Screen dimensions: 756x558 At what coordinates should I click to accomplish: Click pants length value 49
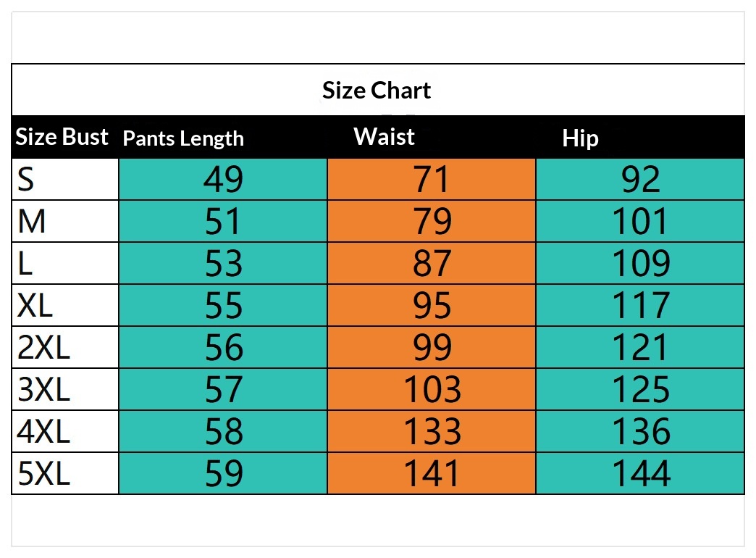coord(223,180)
